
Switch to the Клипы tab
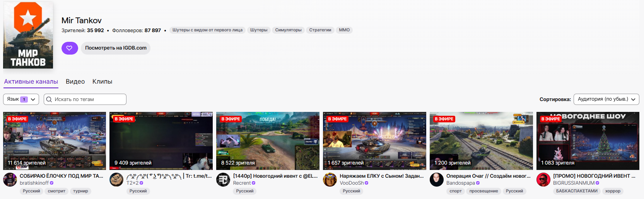click(x=102, y=81)
